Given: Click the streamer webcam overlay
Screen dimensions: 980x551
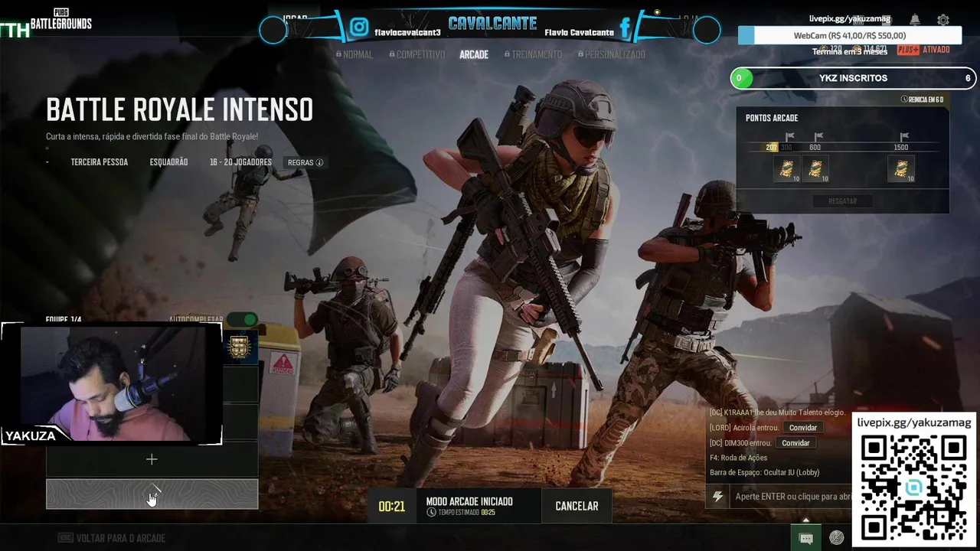Looking at the screenshot, I should (112, 383).
